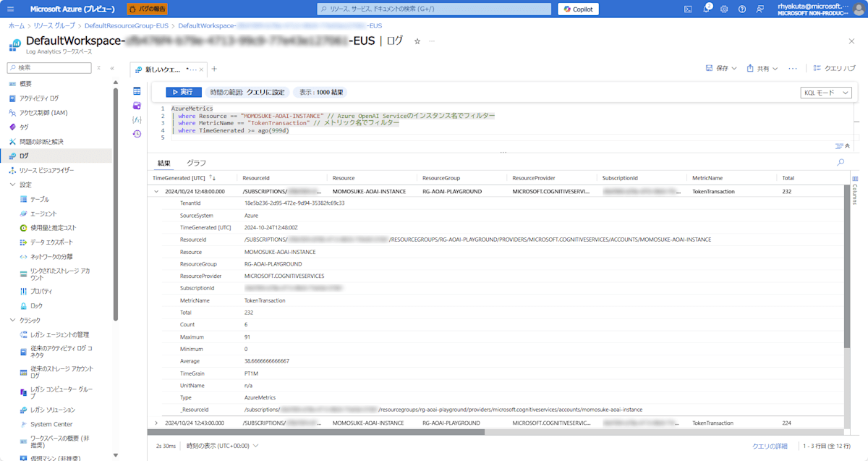
Task: Open クエリ ハブ
Action: pos(834,68)
